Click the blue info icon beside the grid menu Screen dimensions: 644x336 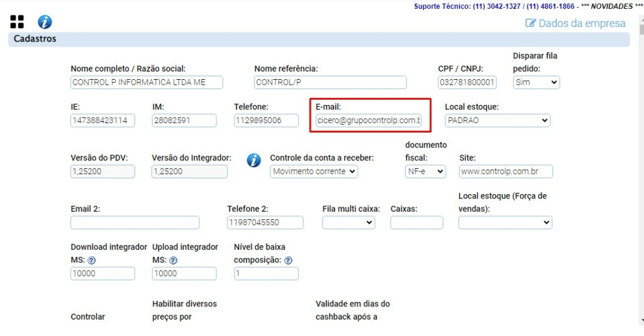[45, 22]
